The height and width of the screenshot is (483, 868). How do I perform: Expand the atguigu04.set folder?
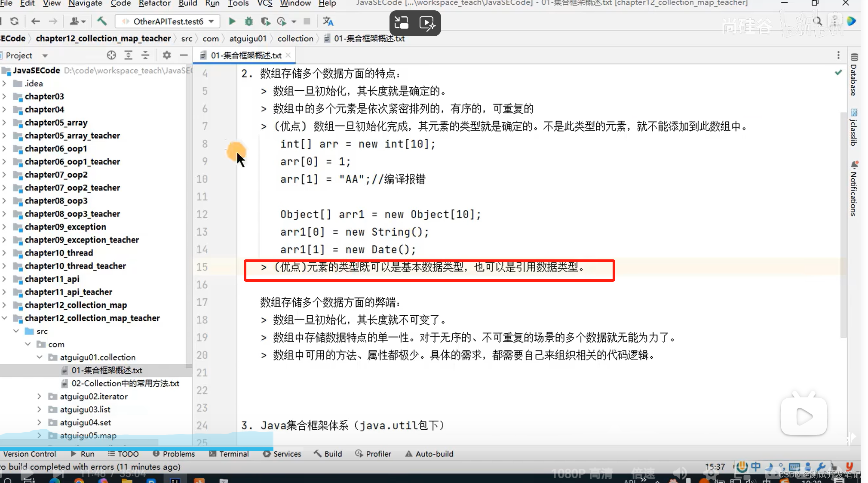coord(39,422)
